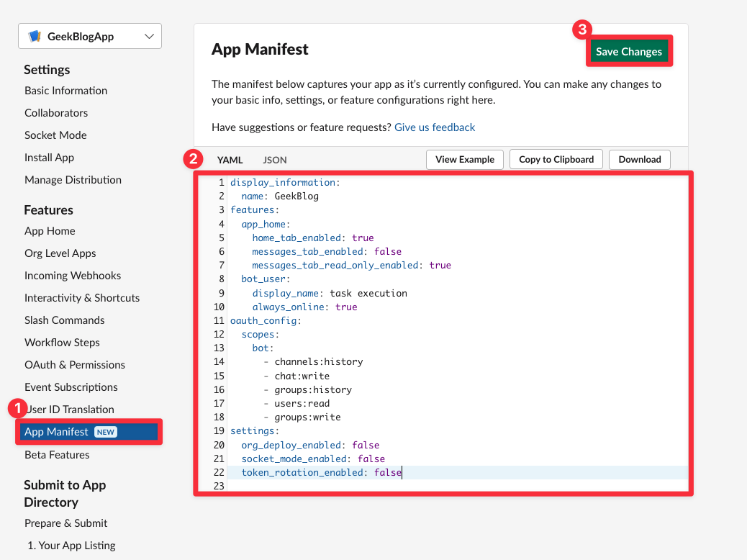Go to Incoming Webhooks

73,276
